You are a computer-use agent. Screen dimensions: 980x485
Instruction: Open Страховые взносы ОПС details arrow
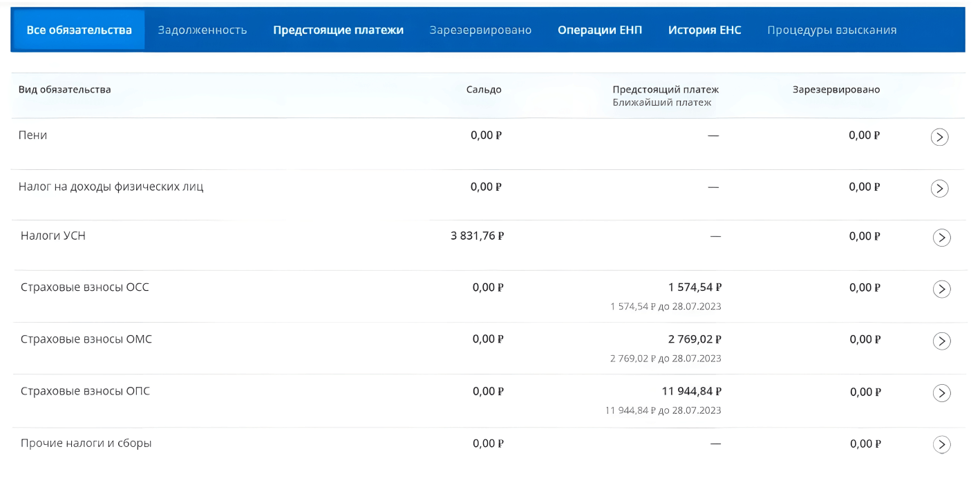(941, 392)
